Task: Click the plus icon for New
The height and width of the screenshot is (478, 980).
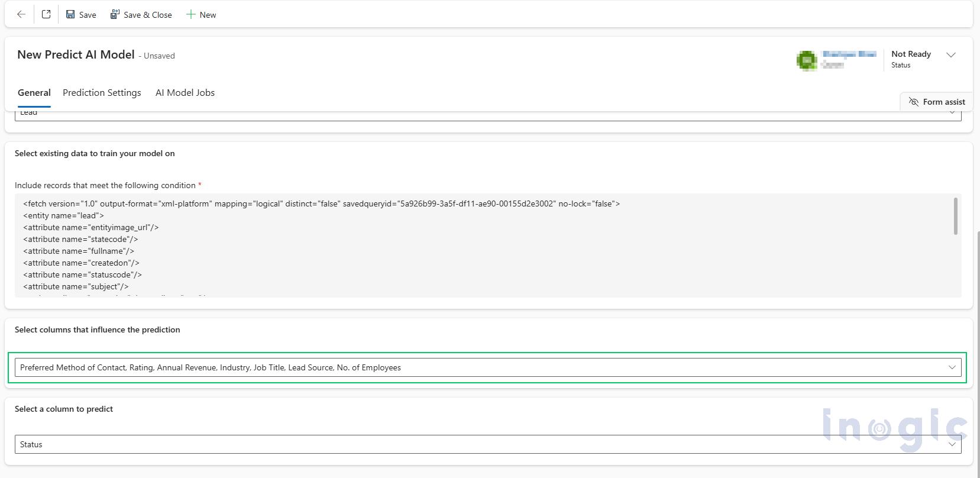Action: 190,15
